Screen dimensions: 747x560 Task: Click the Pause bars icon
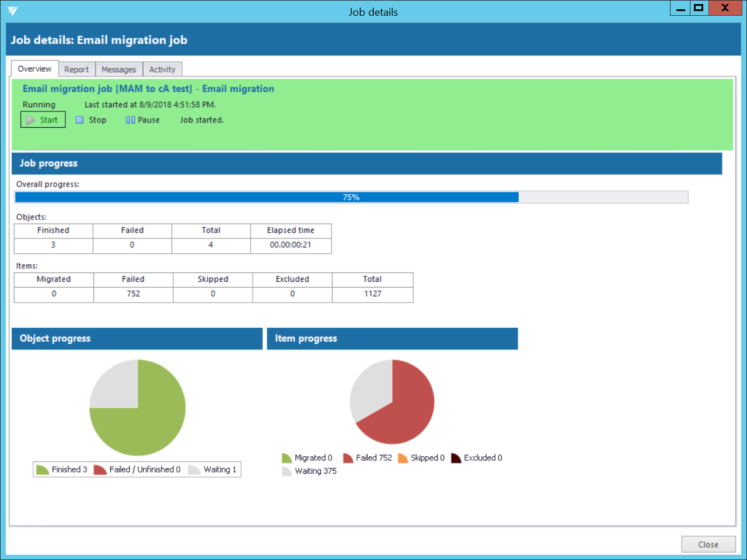pos(130,120)
